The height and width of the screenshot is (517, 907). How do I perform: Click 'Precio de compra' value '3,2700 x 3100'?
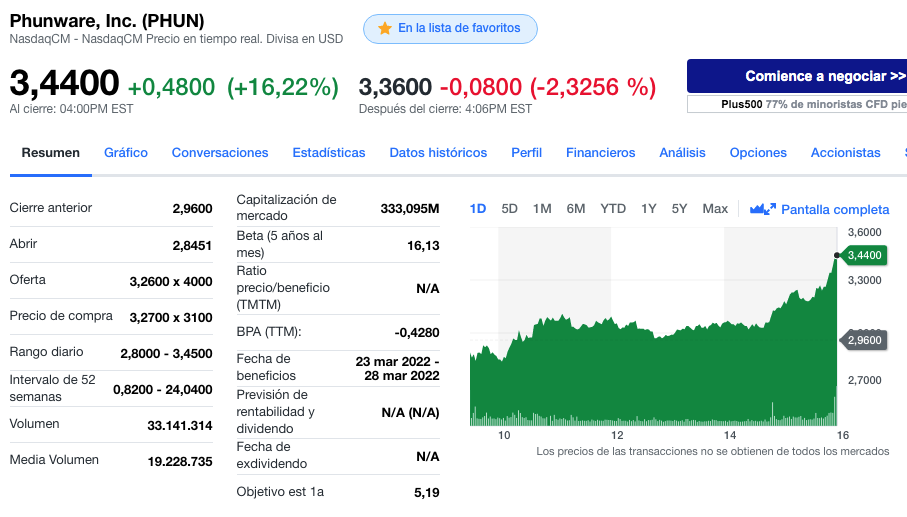pyautogui.click(x=171, y=317)
